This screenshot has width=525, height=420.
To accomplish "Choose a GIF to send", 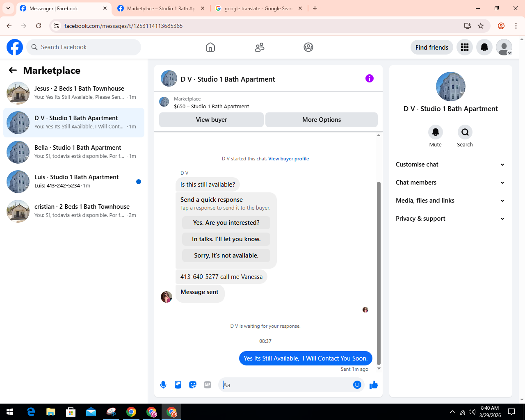I will 208,385.
